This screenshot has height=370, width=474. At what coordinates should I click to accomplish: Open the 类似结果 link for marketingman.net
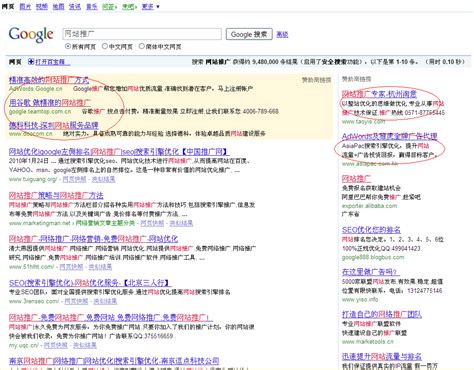[181, 223]
